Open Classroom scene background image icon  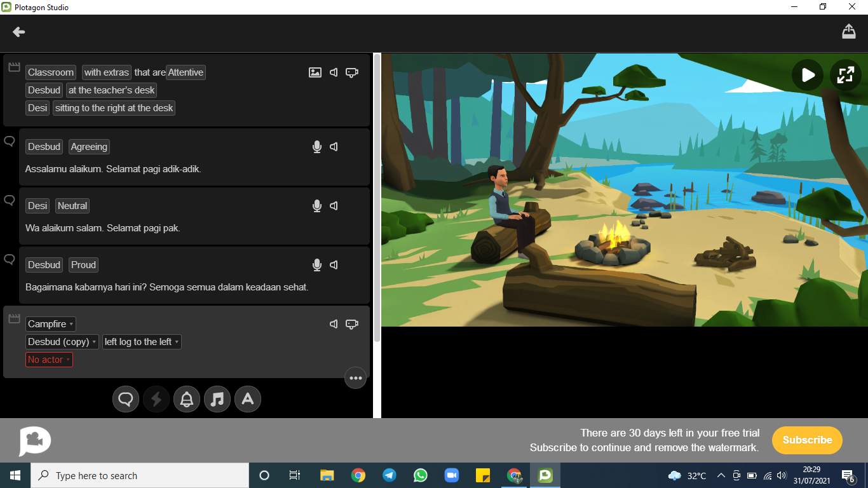point(315,72)
